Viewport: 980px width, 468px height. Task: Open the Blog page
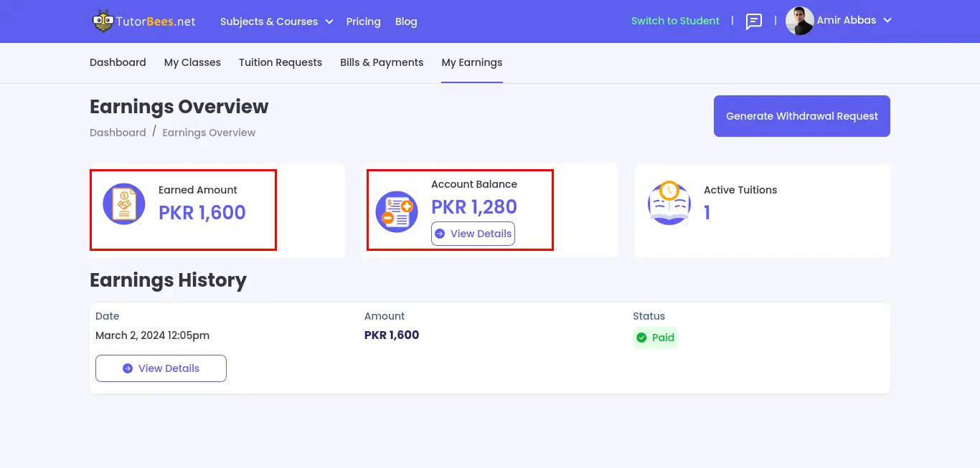(406, 22)
